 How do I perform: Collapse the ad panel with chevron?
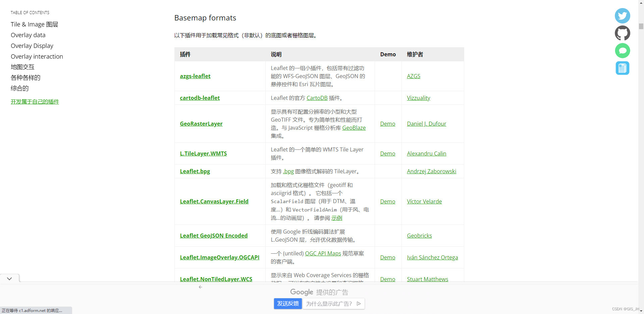(x=9, y=278)
